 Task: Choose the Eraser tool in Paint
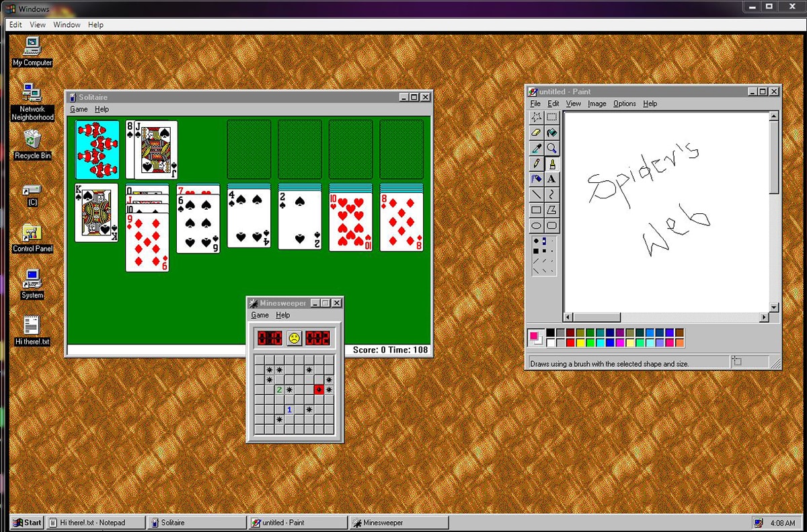click(x=537, y=132)
